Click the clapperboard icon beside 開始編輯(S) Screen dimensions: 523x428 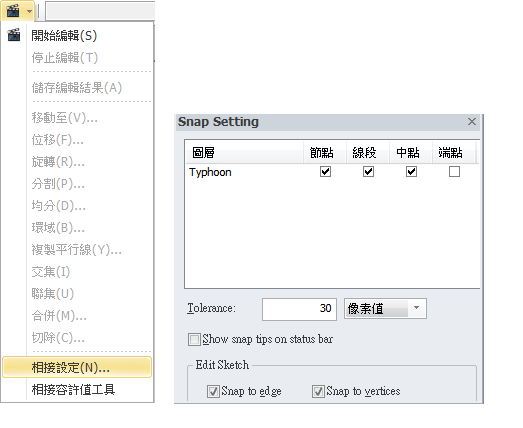point(14,35)
